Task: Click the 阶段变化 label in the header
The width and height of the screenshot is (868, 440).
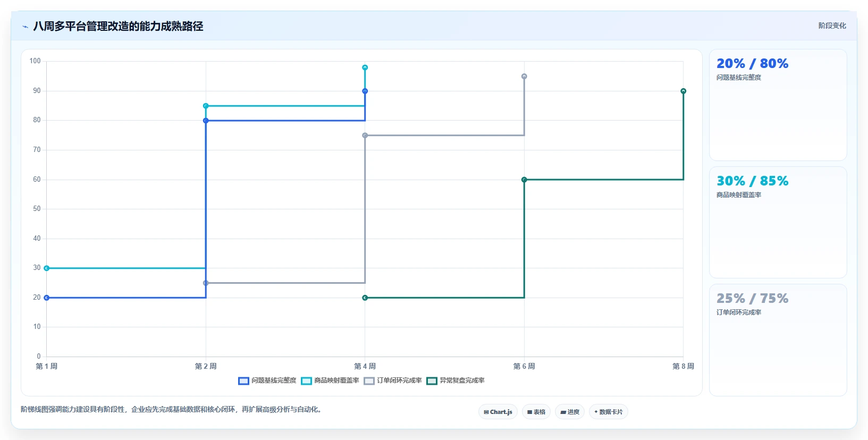Action: click(832, 26)
